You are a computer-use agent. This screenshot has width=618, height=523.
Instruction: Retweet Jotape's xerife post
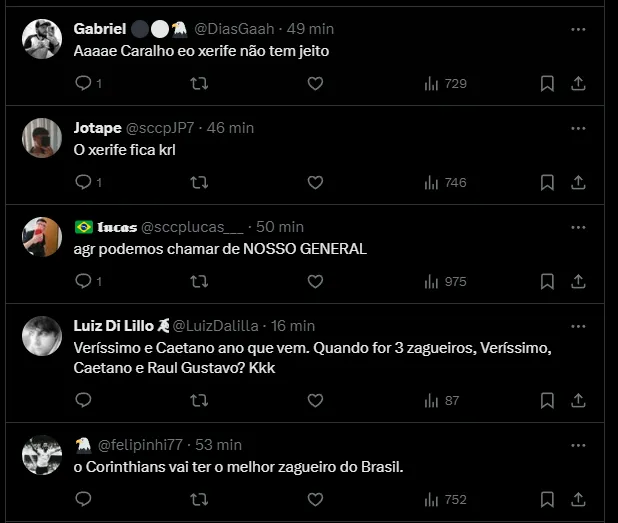(199, 183)
